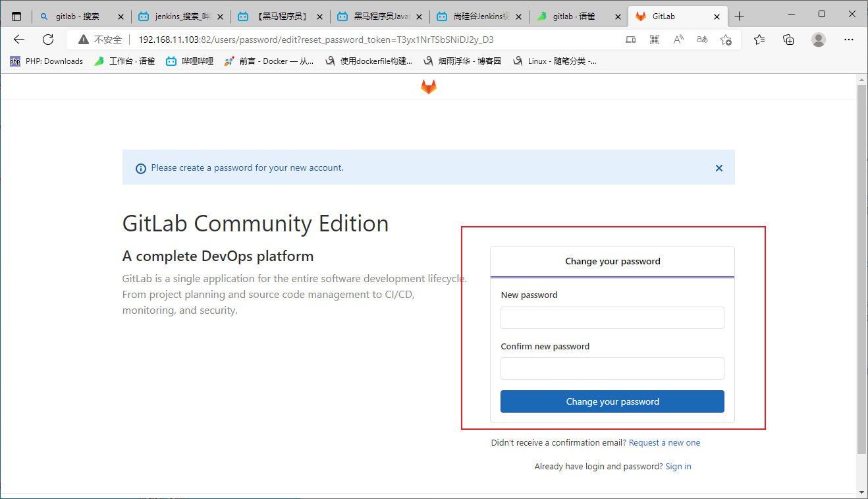Submit with the blue Change your password button
868x499 pixels.
612,401
